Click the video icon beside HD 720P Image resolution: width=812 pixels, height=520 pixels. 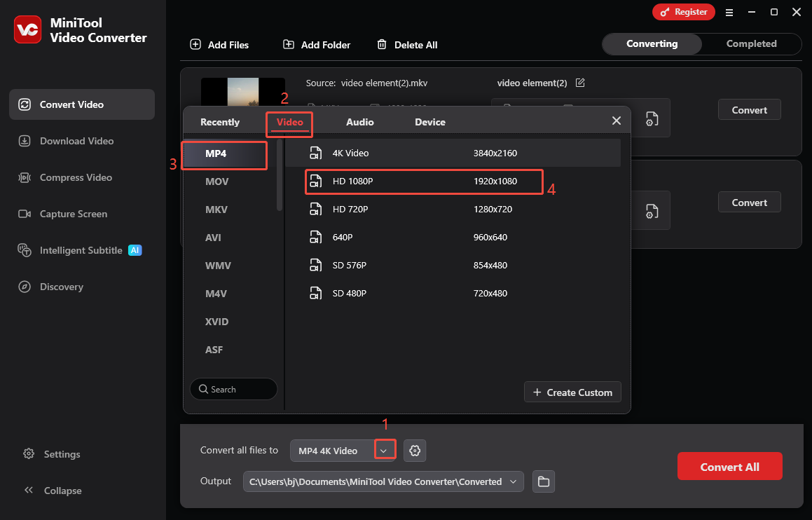[315, 210]
